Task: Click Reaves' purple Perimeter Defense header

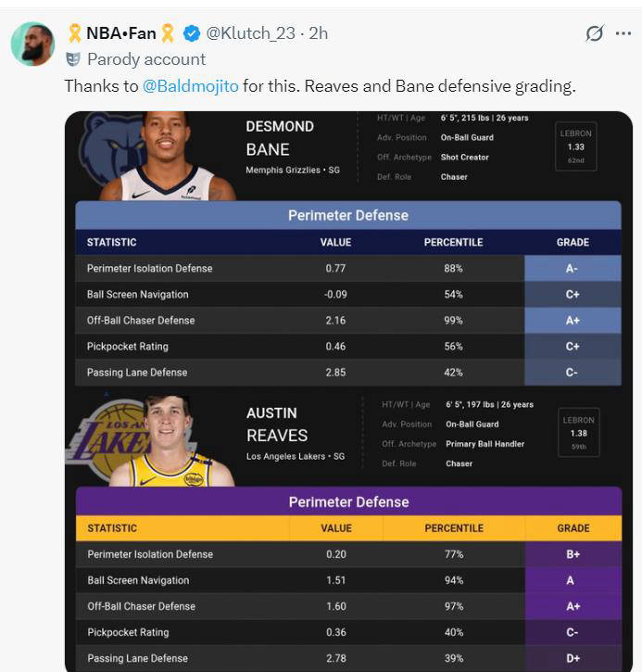Action: pyautogui.click(x=348, y=501)
